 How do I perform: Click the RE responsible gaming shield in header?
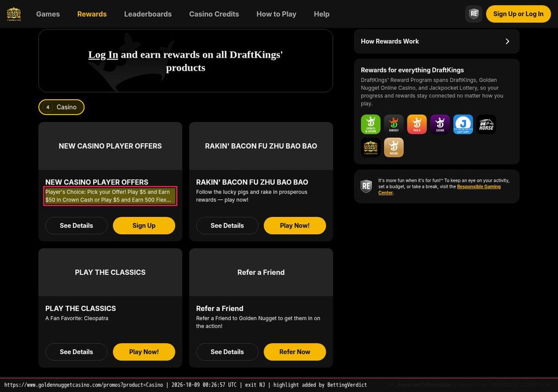[x=474, y=14]
